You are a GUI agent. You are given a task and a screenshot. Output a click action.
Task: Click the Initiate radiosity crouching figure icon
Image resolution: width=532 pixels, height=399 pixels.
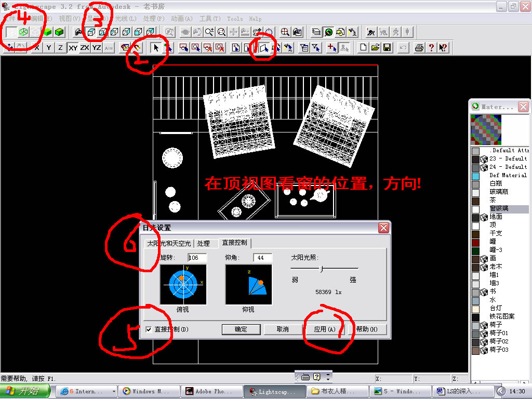click(x=371, y=32)
